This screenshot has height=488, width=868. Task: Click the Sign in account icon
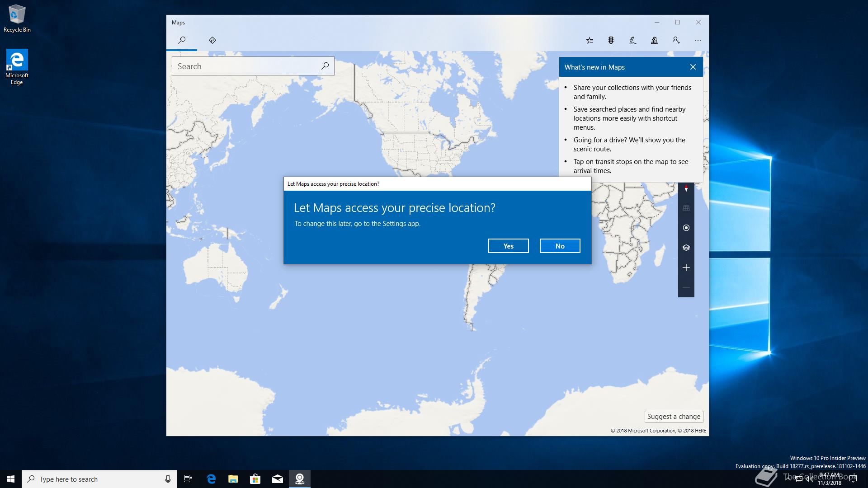click(676, 40)
